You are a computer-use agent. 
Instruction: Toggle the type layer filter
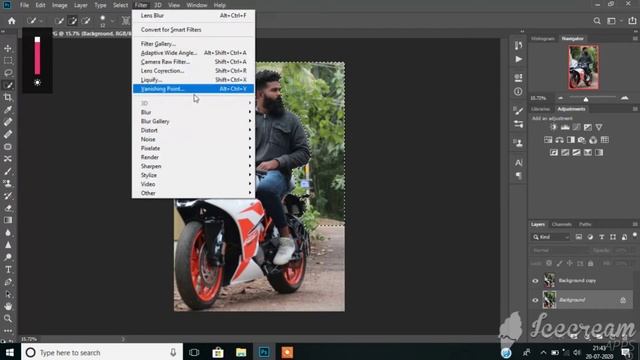(602, 237)
